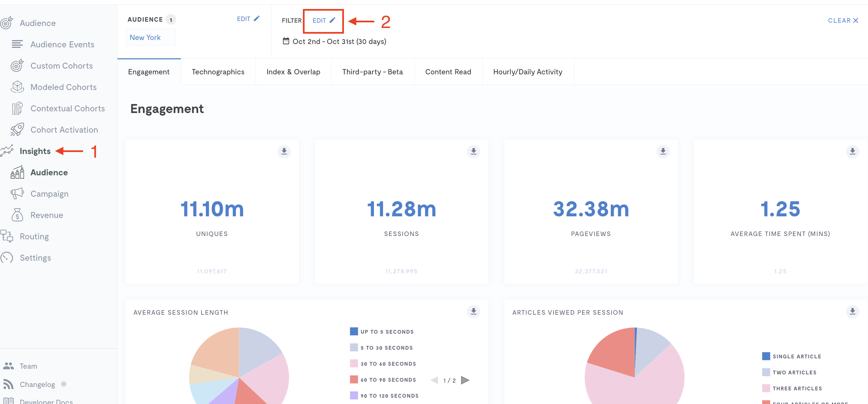Screen dimensions: 868x404
Task: Click the Modeled Cohorts cube icon
Action: pyautogui.click(x=17, y=87)
